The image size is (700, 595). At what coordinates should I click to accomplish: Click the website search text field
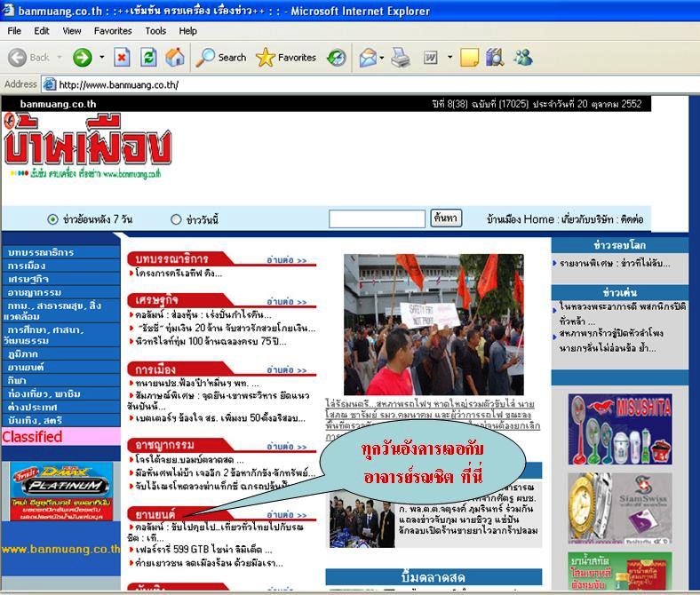pyautogui.click(x=378, y=219)
